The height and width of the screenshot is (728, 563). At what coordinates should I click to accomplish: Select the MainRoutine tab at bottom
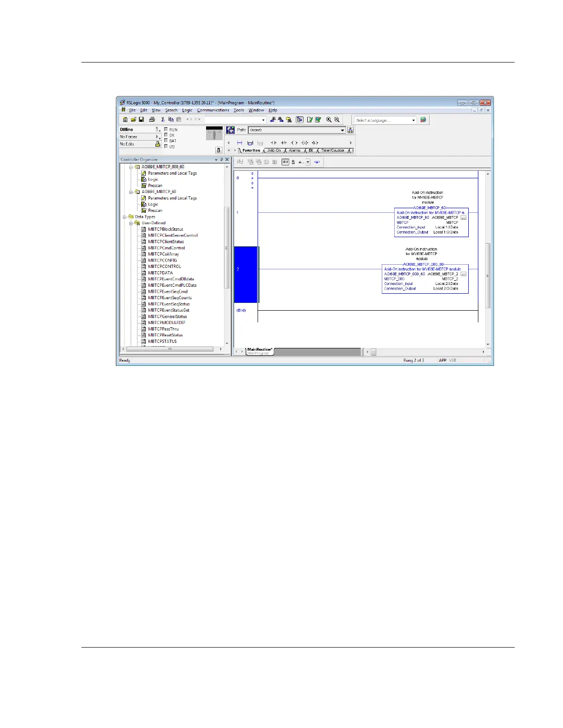260,351
